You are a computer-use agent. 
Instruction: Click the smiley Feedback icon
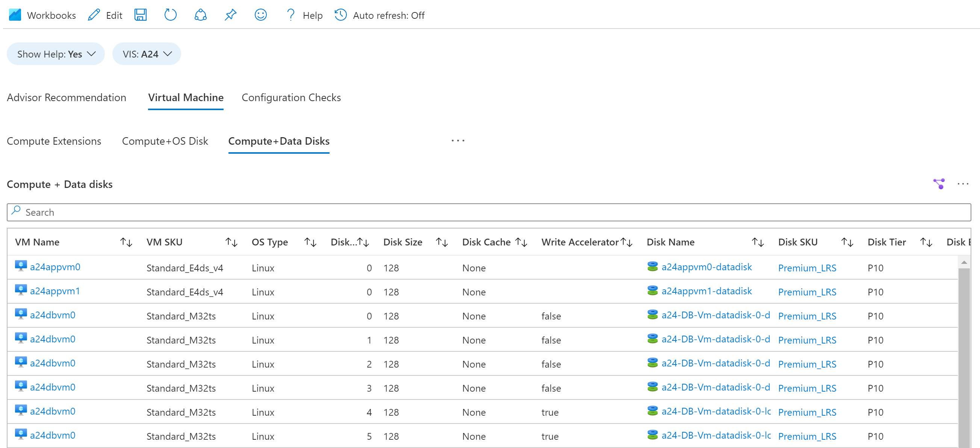pyautogui.click(x=261, y=15)
